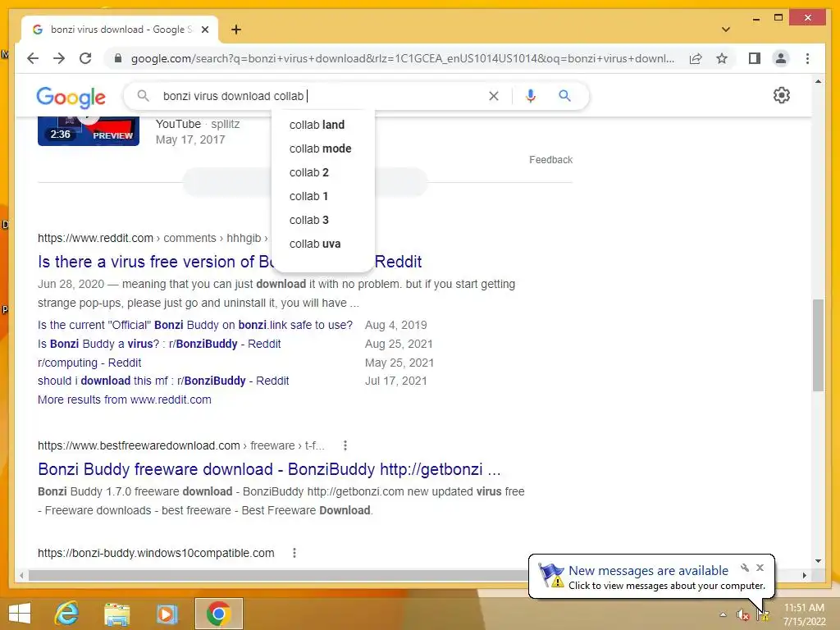
Task: Open Chrome's three-dot menu
Action: click(x=807, y=58)
